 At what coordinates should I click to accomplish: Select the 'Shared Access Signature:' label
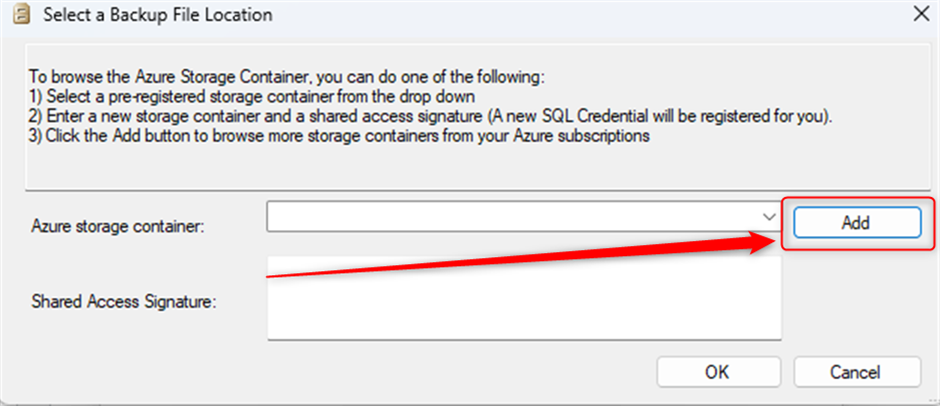124,300
